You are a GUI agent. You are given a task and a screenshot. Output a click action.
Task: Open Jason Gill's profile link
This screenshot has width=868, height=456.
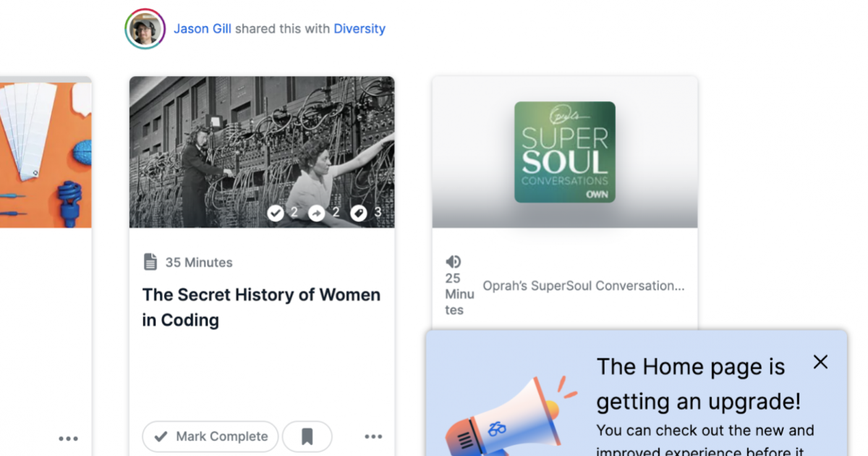(x=203, y=28)
